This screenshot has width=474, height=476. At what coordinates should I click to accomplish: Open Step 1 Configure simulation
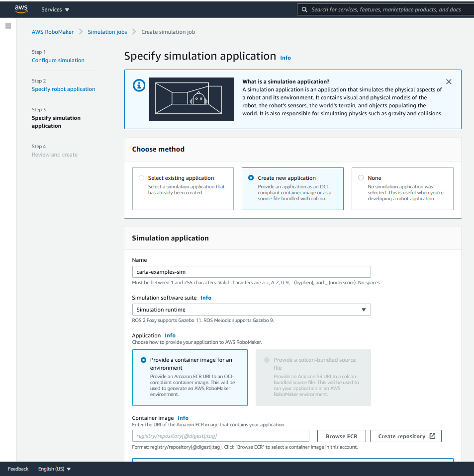(x=58, y=60)
